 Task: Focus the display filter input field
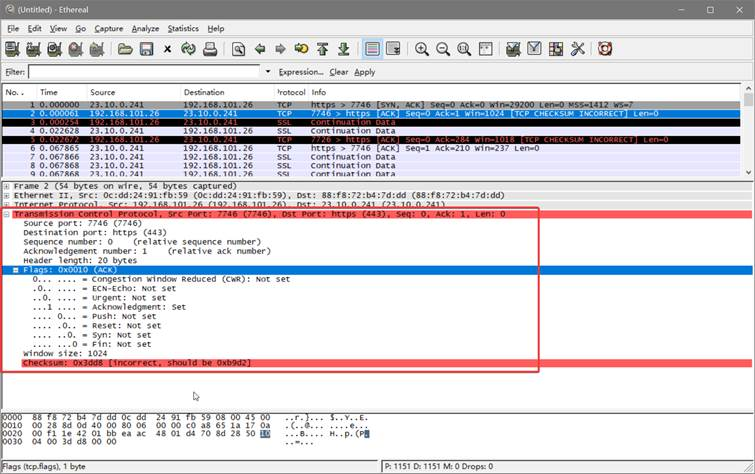click(x=144, y=72)
